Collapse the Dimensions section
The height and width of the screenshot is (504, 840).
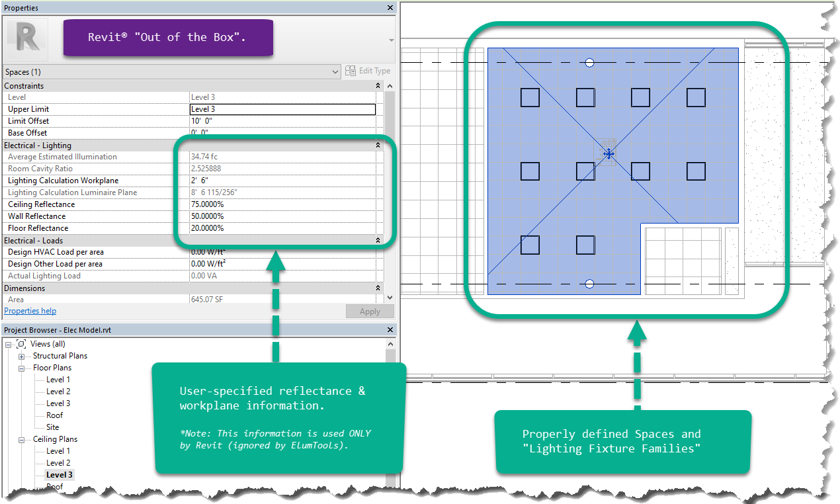pyautogui.click(x=378, y=288)
